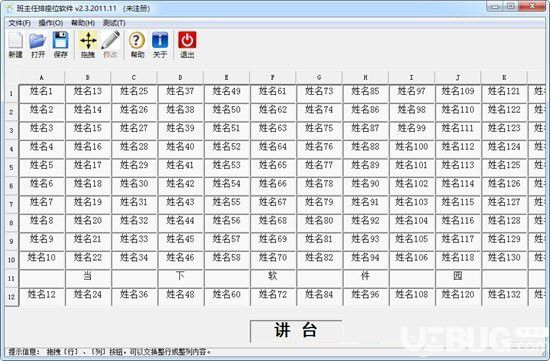Image resolution: width=550 pixels, height=361 pixels.
Task: Select seat cell 姓名53
Action: 227,168
